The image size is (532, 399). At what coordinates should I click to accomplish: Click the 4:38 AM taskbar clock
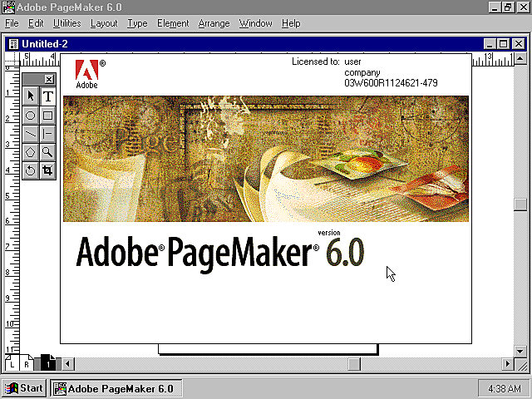click(505, 388)
